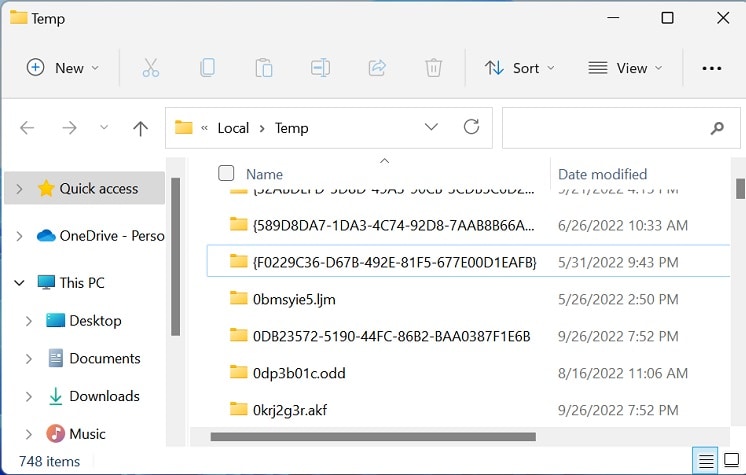The height and width of the screenshot is (475, 746).
Task: Minimize the Temp window
Action: point(613,18)
